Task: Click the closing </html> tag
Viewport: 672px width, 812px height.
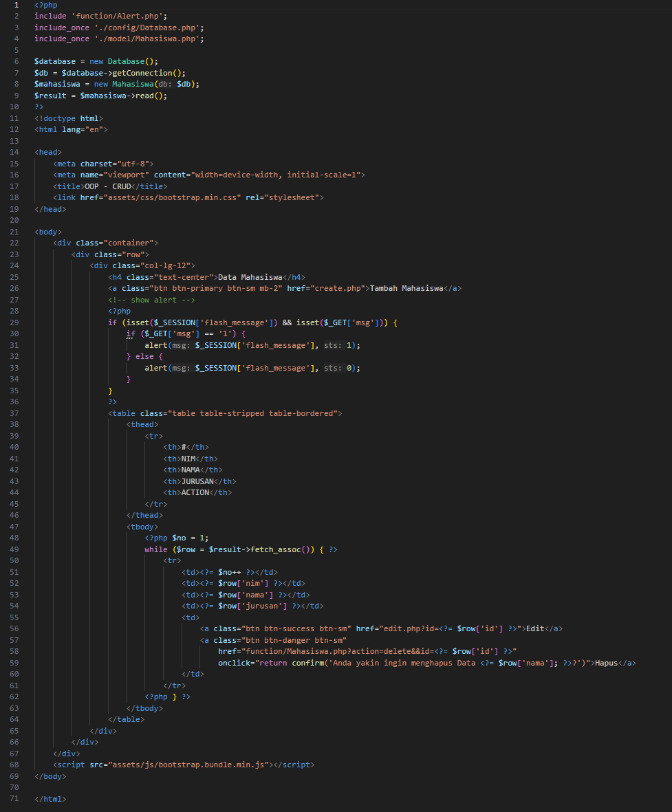Action: (x=51, y=799)
